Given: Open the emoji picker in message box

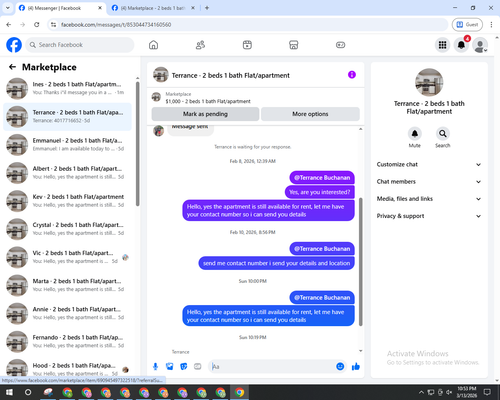Looking at the screenshot, I should [x=340, y=366].
